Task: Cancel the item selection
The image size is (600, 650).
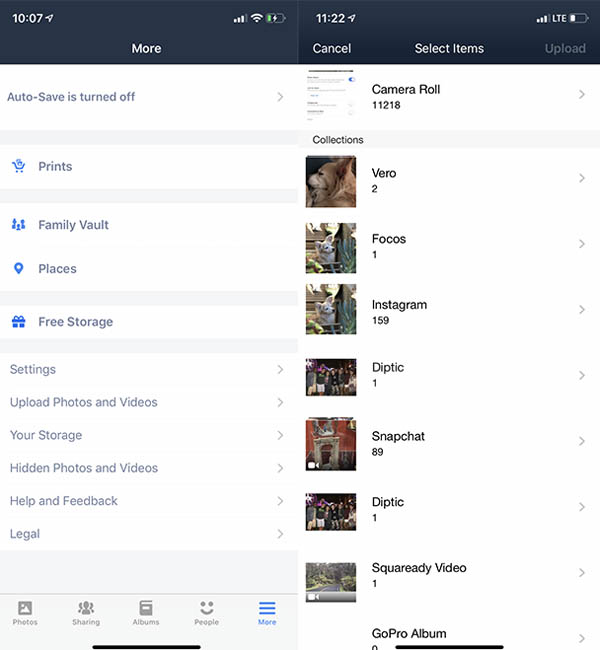Action: click(x=332, y=49)
